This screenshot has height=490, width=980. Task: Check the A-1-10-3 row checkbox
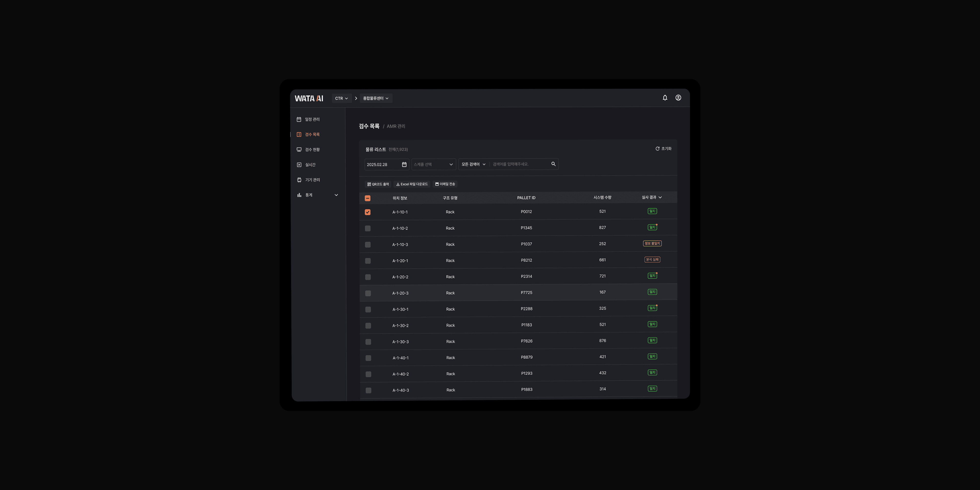[x=367, y=245]
